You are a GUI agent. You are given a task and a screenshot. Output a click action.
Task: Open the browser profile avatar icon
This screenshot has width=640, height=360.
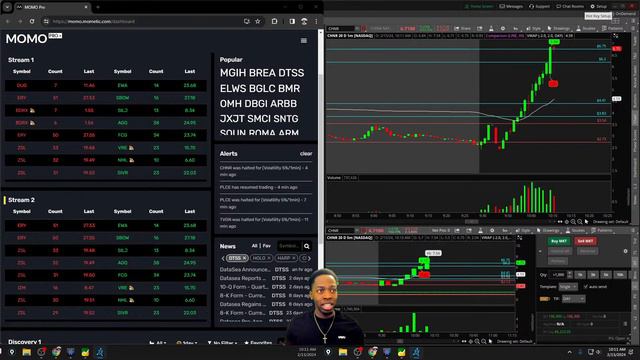(x=304, y=21)
